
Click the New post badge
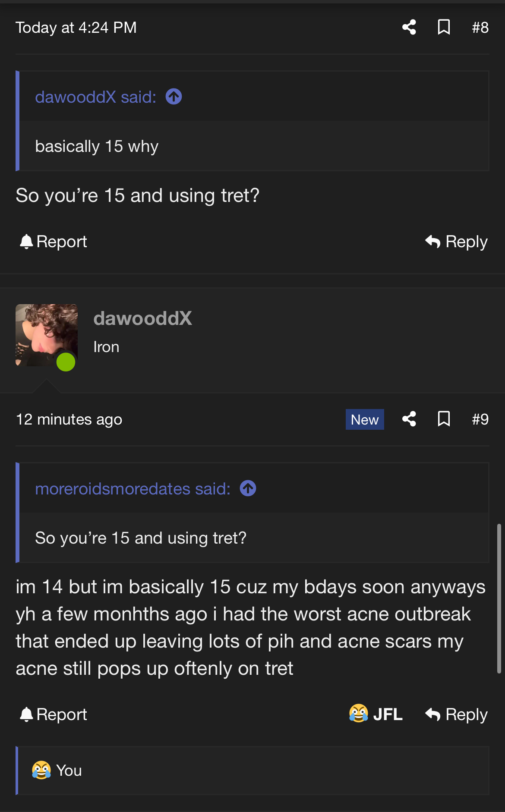coord(365,419)
